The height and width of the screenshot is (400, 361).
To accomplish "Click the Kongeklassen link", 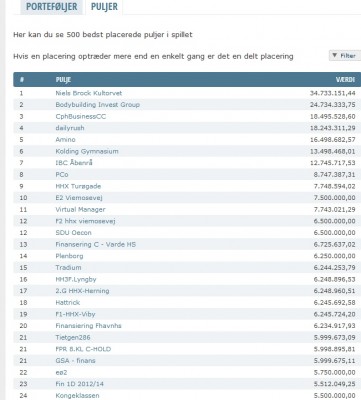I will 77,396.
